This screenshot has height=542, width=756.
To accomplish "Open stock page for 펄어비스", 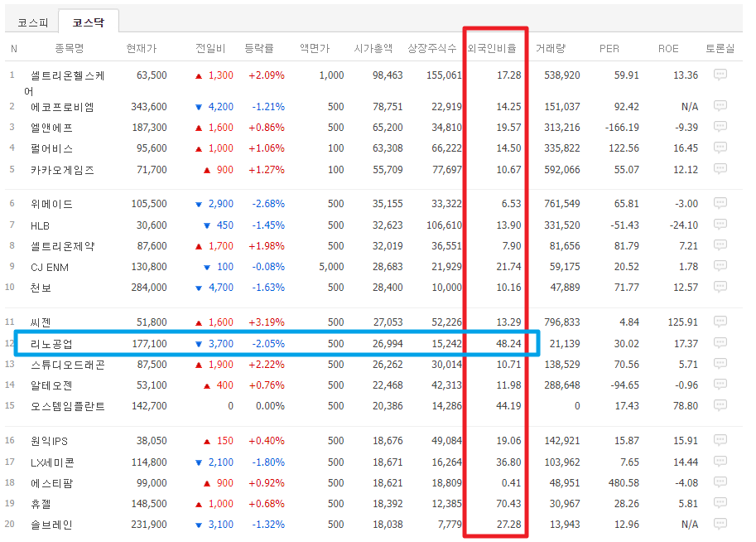I will click(51, 148).
